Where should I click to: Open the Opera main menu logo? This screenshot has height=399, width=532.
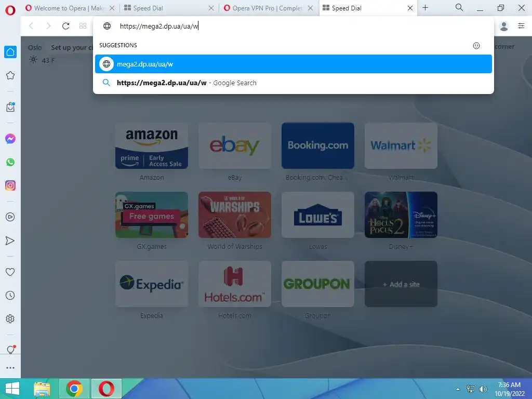[x=10, y=10]
